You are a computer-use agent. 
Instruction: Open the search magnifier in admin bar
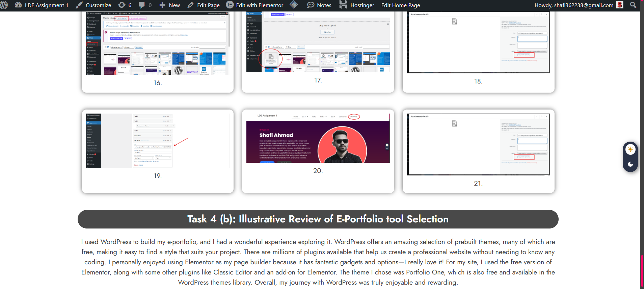[x=633, y=5]
